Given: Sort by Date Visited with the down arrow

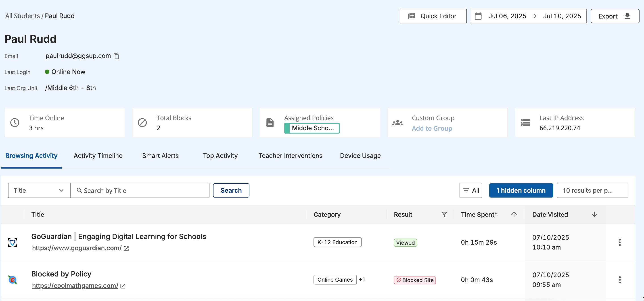Looking at the screenshot, I should (594, 214).
